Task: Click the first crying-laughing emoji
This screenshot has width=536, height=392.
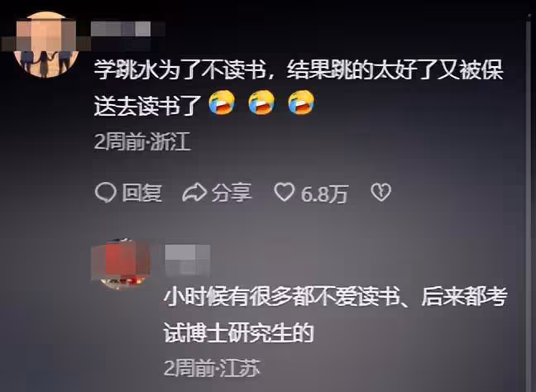Action: click(222, 103)
